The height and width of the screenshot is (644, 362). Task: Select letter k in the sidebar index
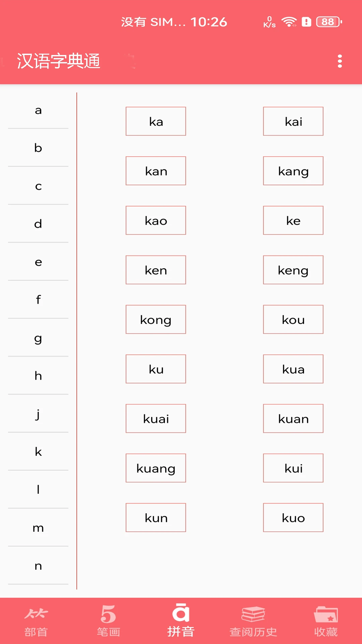coord(38,452)
